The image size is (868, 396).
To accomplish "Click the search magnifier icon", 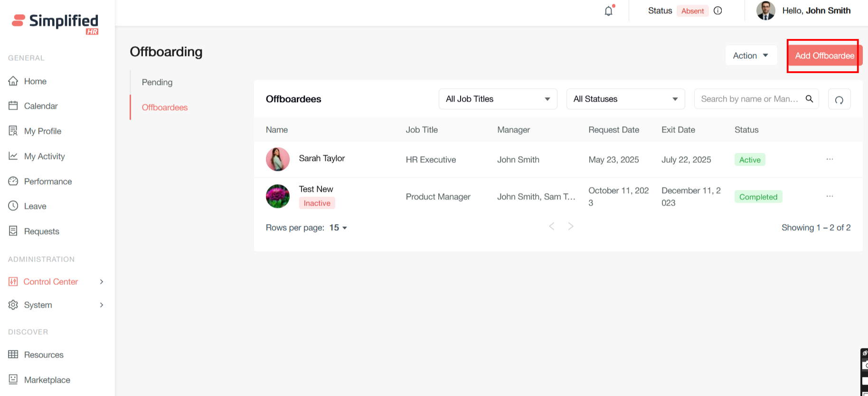I will 810,99.
